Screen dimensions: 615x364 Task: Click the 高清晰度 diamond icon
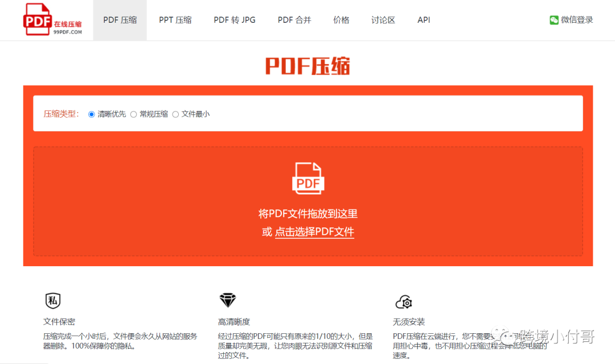coord(228,300)
